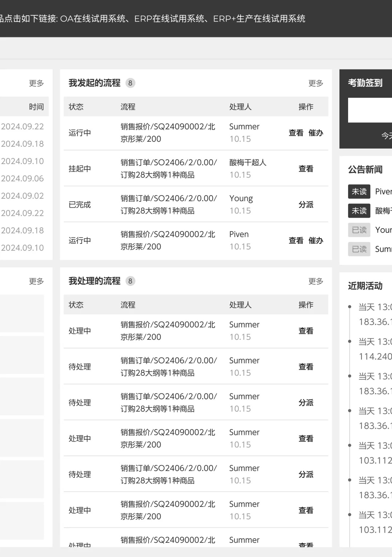Click the 未读 tag beside 酸梅 announcement
This screenshot has height=557, width=392.
point(359,211)
